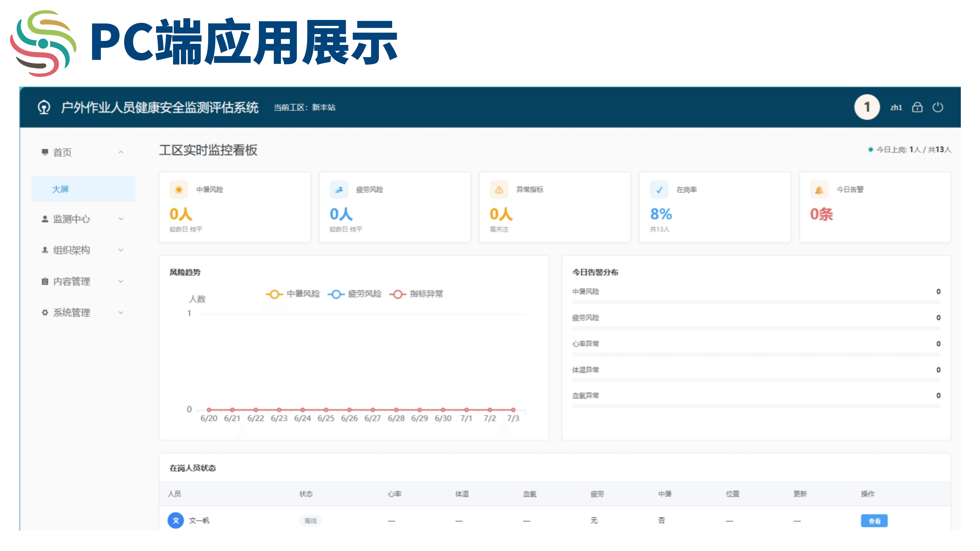Open the 首页 menu label
Screen dimensions: 980x551
[62, 153]
